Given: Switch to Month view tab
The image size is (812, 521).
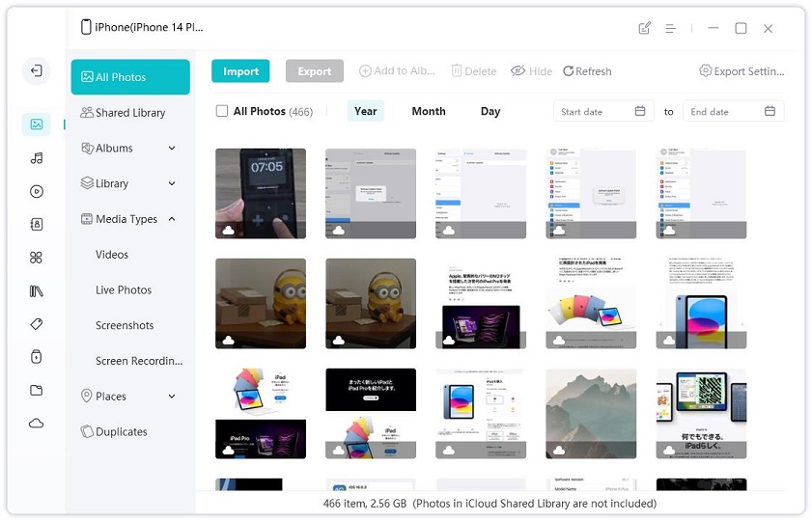Looking at the screenshot, I should pos(429,111).
